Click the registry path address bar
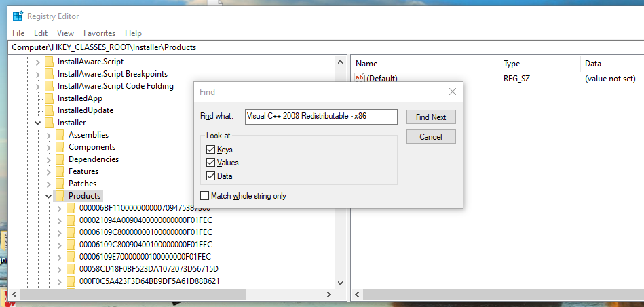The height and width of the screenshot is (307, 644). [326, 47]
